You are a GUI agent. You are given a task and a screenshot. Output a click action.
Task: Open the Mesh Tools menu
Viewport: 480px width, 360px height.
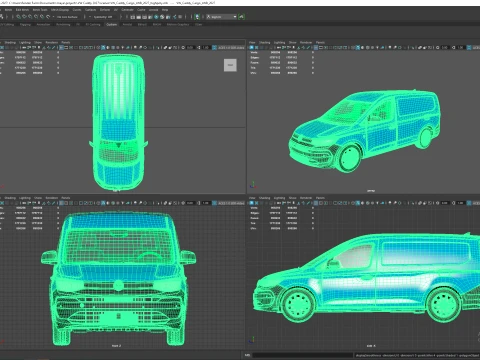pyautogui.click(x=40, y=10)
